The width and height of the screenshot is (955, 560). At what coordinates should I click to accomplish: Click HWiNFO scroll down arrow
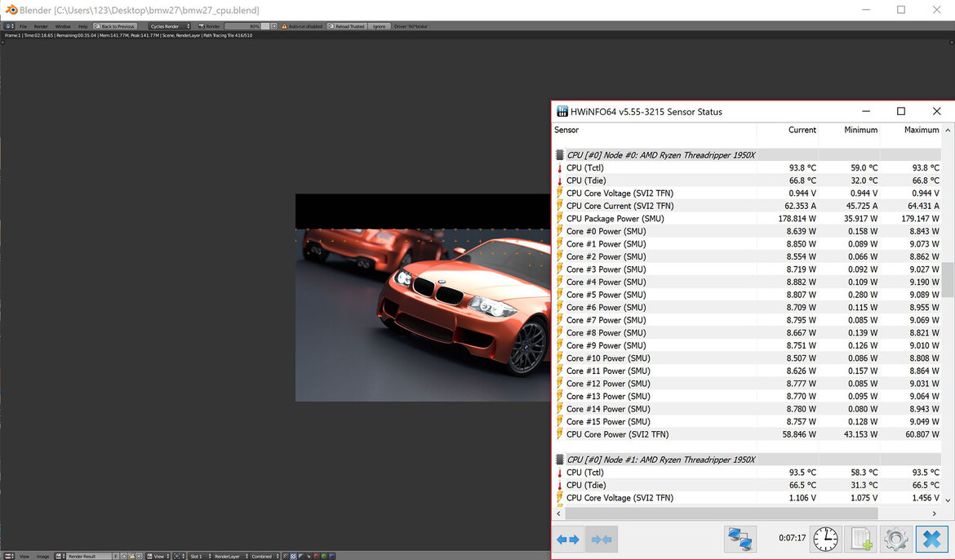[947, 500]
